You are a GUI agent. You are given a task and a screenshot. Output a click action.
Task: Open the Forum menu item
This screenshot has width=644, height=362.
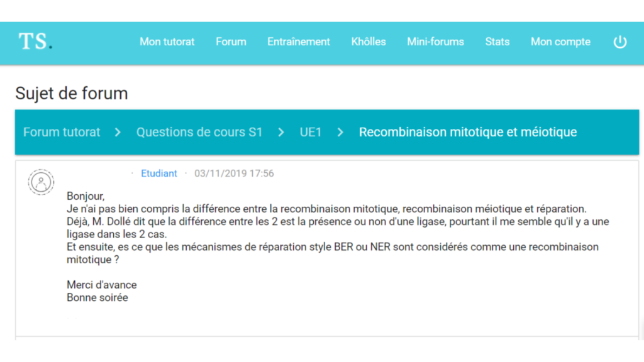click(231, 42)
